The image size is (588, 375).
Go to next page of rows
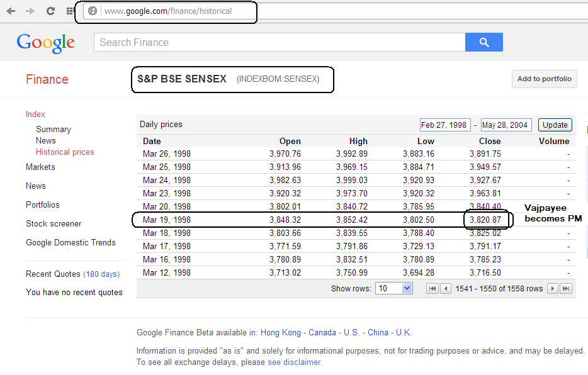point(552,288)
